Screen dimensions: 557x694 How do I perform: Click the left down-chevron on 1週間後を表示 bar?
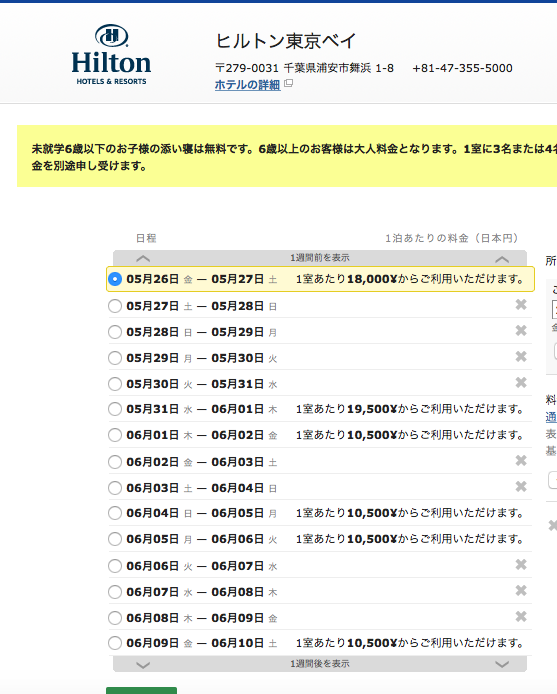click(x=143, y=665)
